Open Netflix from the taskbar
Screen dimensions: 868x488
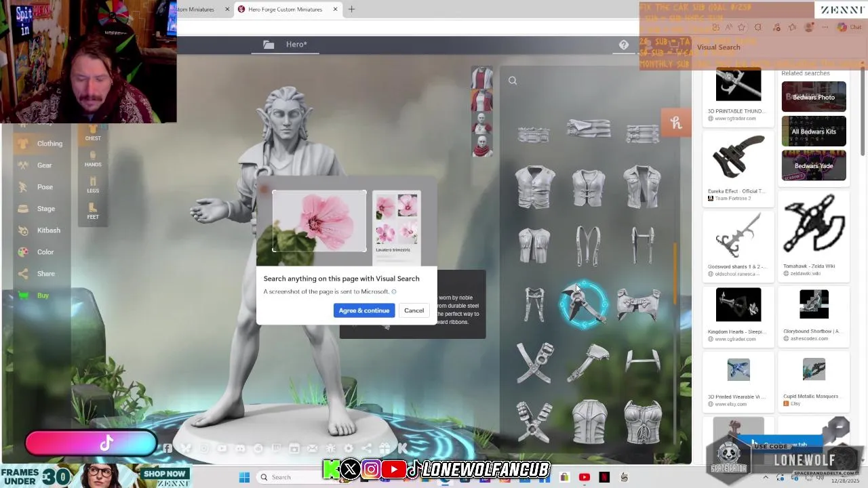pos(604,477)
